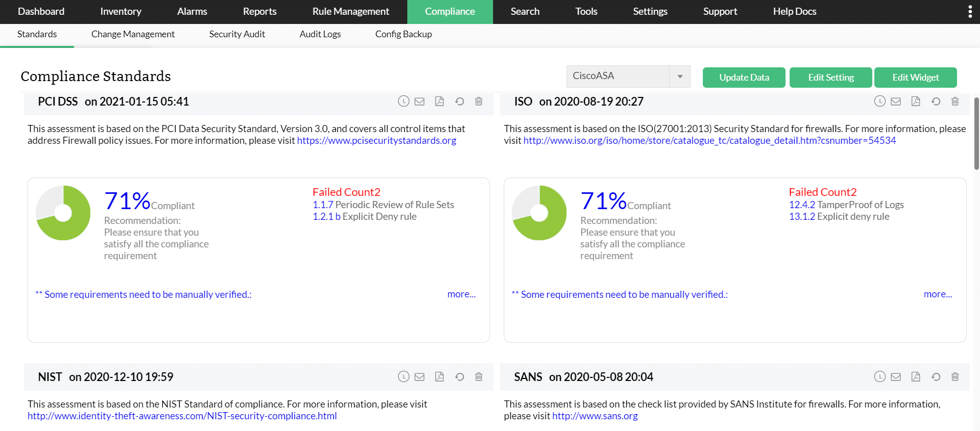Export the ISO report as PDF

pyautogui.click(x=916, y=102)
